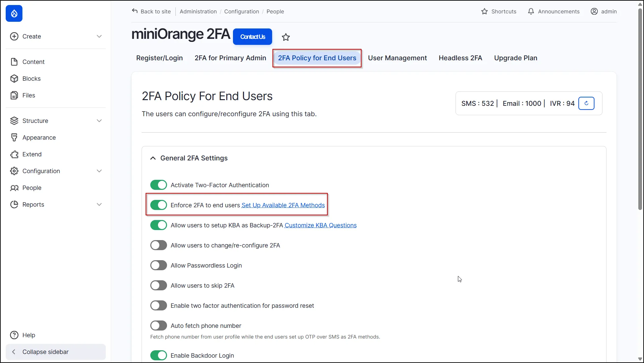Click the Extend puzzle icon
The height and width of the screenshot is (363, 644).
tap(14, 154)
